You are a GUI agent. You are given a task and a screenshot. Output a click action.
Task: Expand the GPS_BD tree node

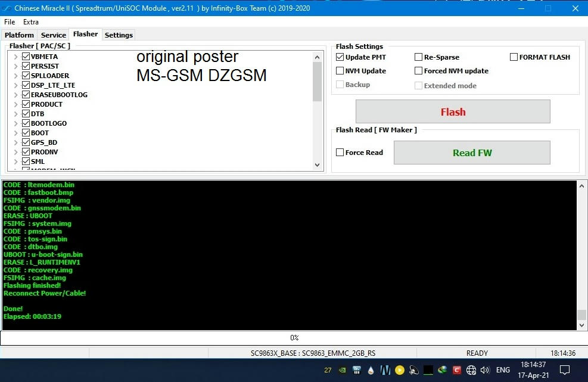pos(15,142)
